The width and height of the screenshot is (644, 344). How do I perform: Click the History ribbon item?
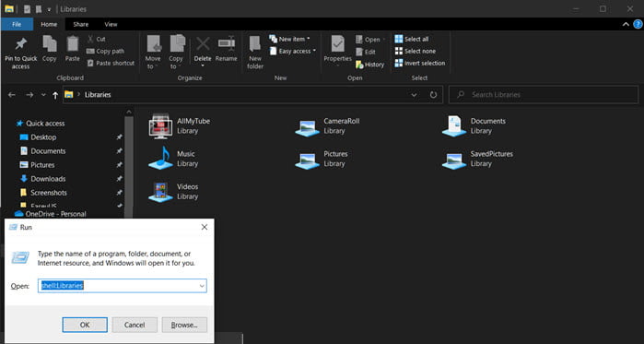[369, 65]
